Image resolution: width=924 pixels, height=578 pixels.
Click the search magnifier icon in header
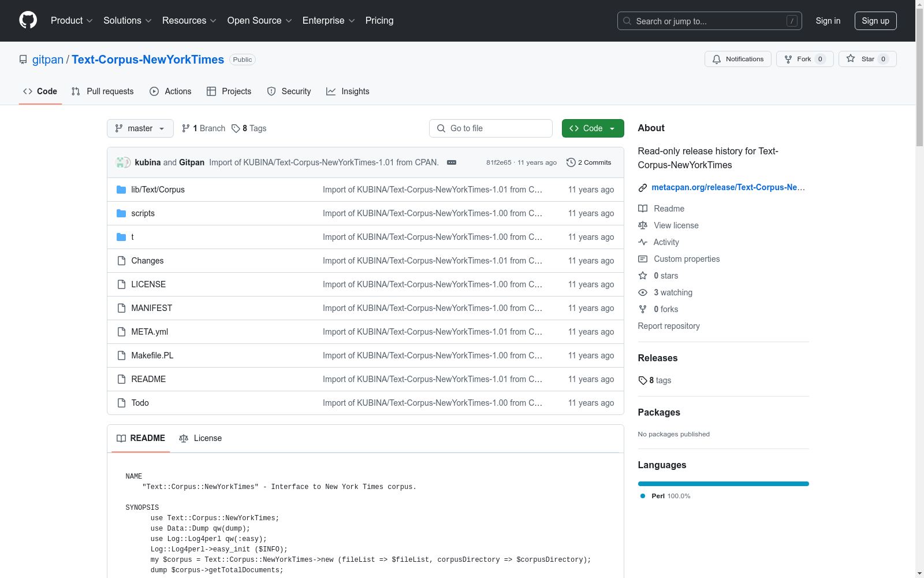coord(627,21)
